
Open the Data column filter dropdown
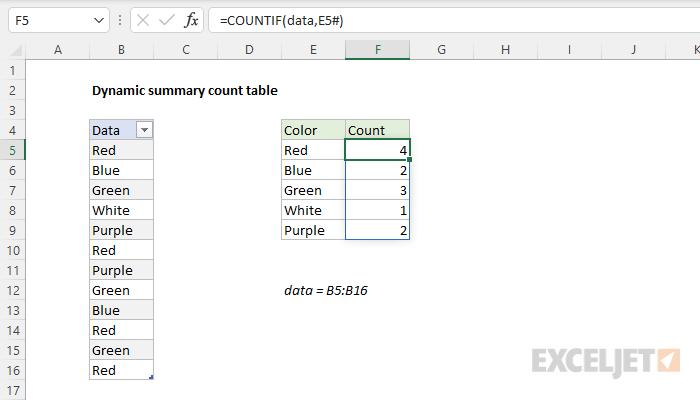pyautogui.click(x=144, y=130)
